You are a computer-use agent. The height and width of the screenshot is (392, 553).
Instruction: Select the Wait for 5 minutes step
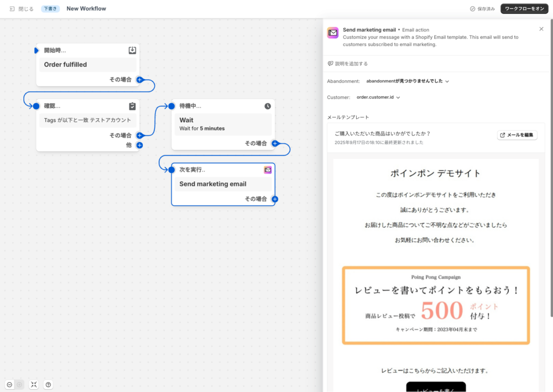coord(223,124)
